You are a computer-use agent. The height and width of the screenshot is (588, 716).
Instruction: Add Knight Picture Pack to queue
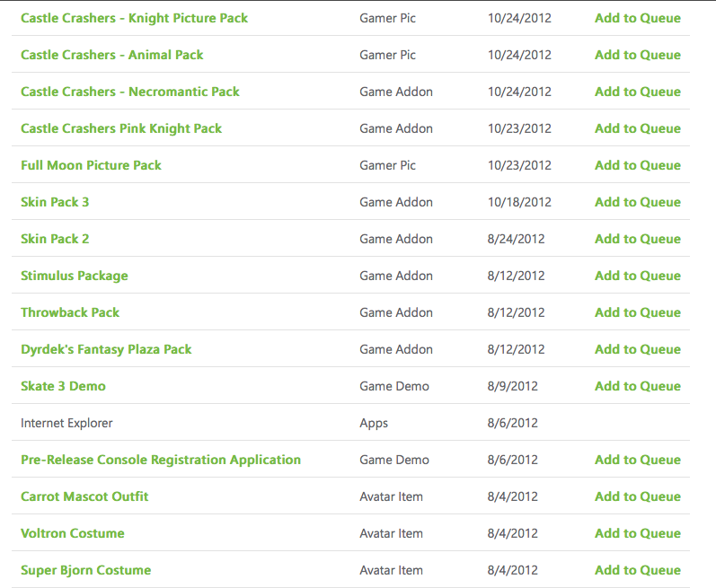(637, 18)
